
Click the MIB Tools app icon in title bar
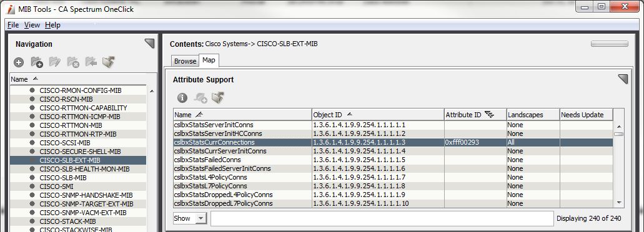(x=11, y=9)
